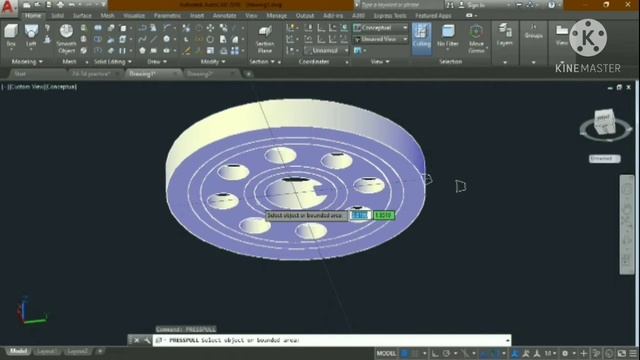Screen dimensions: 640x360
Task: Click the Custom View viewport label
Action: pyautogui.click(x=27, y=87)
